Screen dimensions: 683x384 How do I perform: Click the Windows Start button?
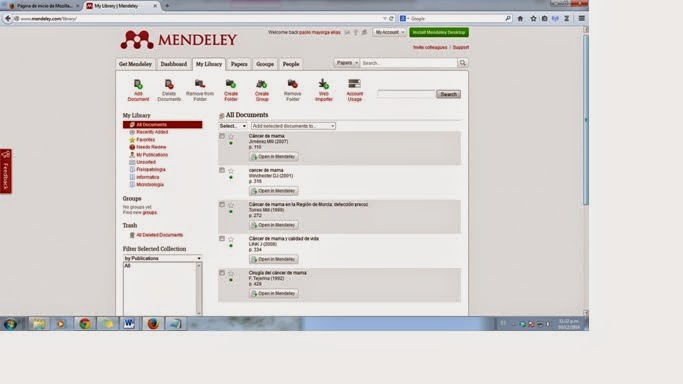[x=10, y=324]
